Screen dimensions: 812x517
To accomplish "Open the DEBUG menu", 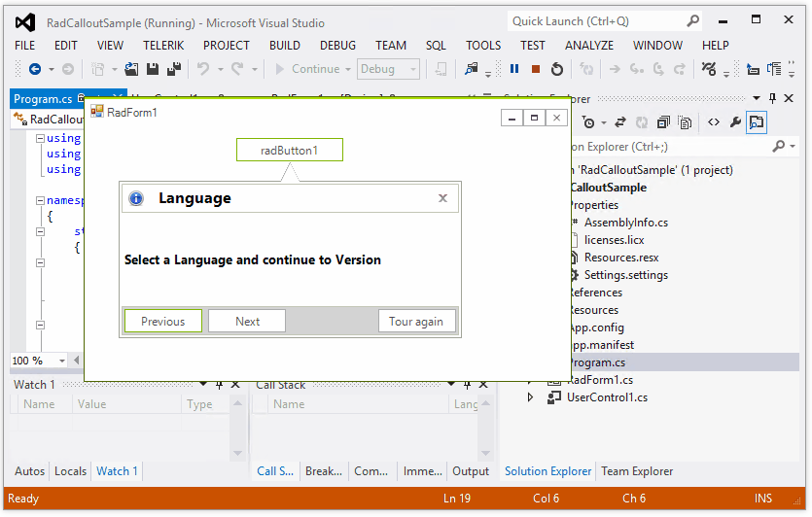I will (x=337, y=46).
